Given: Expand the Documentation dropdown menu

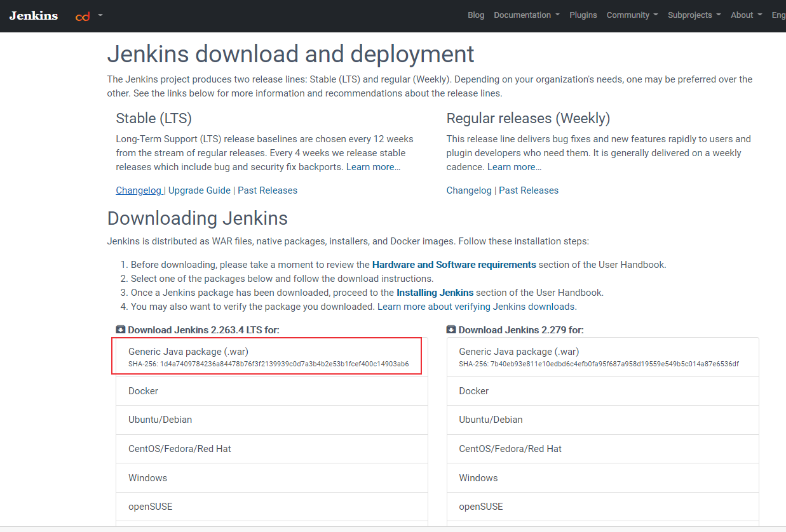Looking at the screenshot, I should point(527,15).
